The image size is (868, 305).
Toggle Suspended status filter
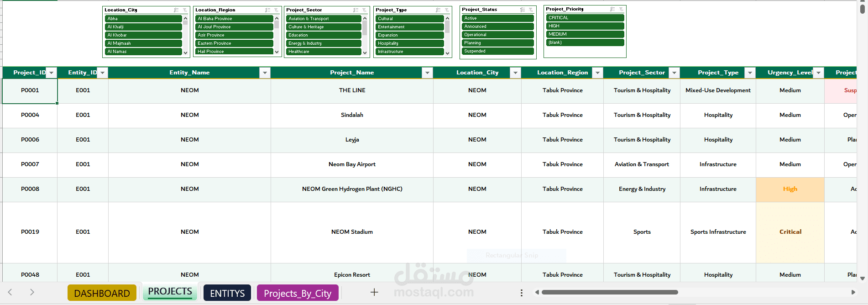tap(498, 51)
